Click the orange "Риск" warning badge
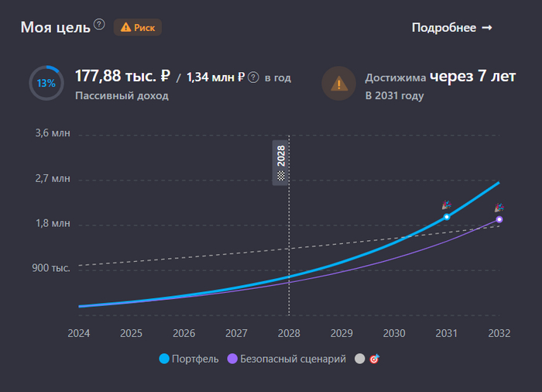 pos(138,28)
